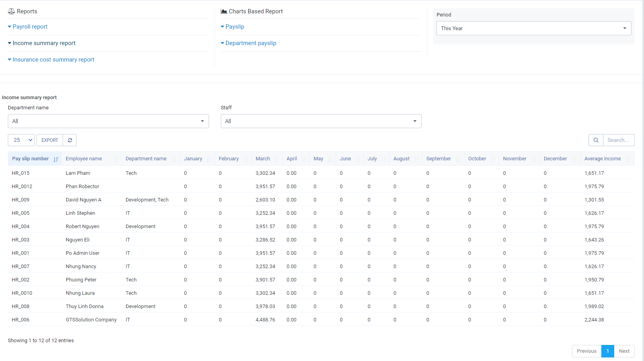Click employee name Nhung Nancy
The width and height of the screenshot is (644, 361).
(x=81, y=266)
